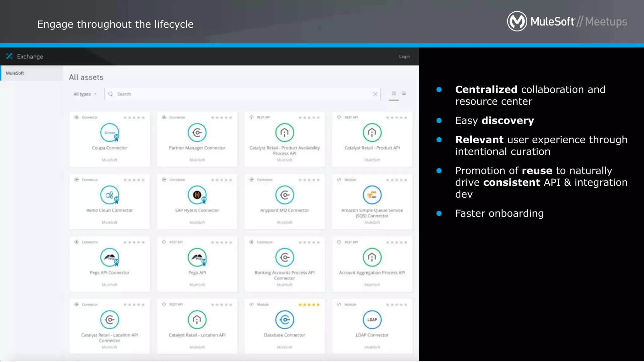Click the LDAP Connector title
The width and height of the screenshot is (644, 362).
click(372, 335)
